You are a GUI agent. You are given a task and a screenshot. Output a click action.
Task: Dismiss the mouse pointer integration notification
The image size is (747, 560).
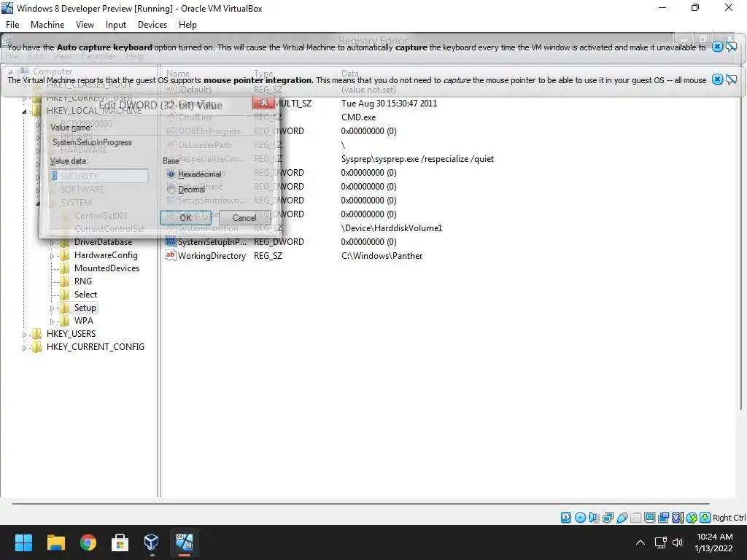point(717,79)
